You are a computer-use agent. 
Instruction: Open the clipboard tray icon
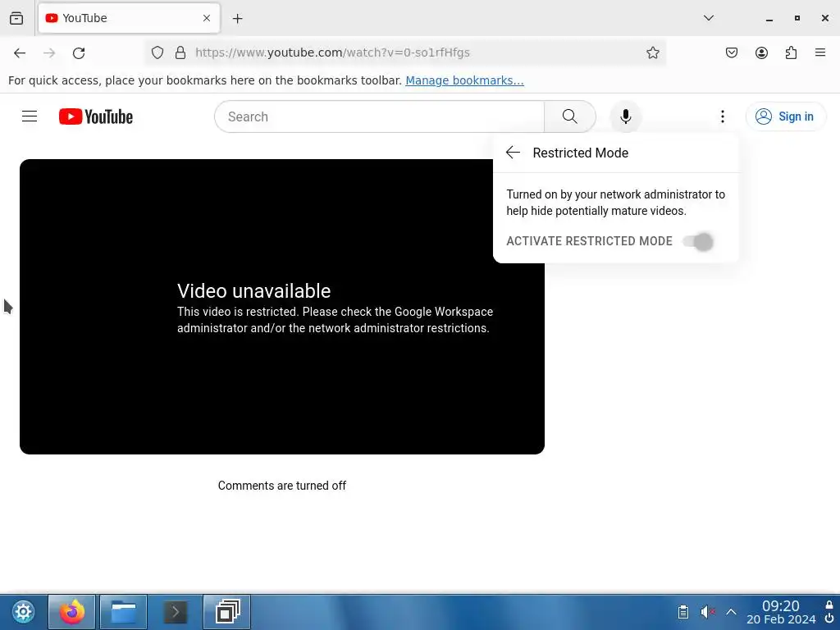683,612
